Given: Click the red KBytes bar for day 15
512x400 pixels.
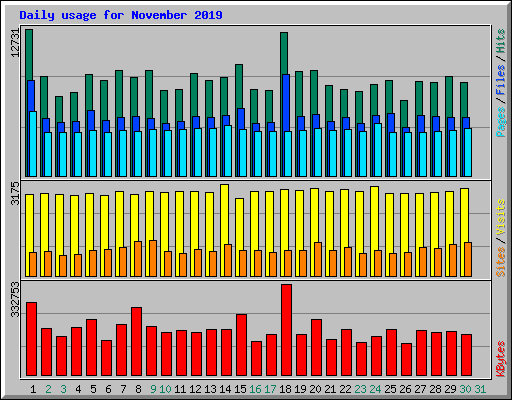Looking at the screenshot, I should click(241, 345).
